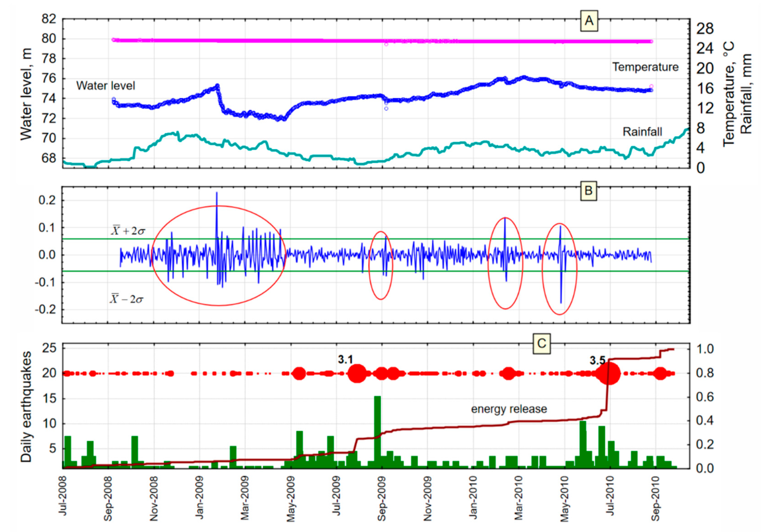The image size is (765, 532).
Task: Click the 3.5 magnitude earthquake circle
Action: click(x=608, y=374)
